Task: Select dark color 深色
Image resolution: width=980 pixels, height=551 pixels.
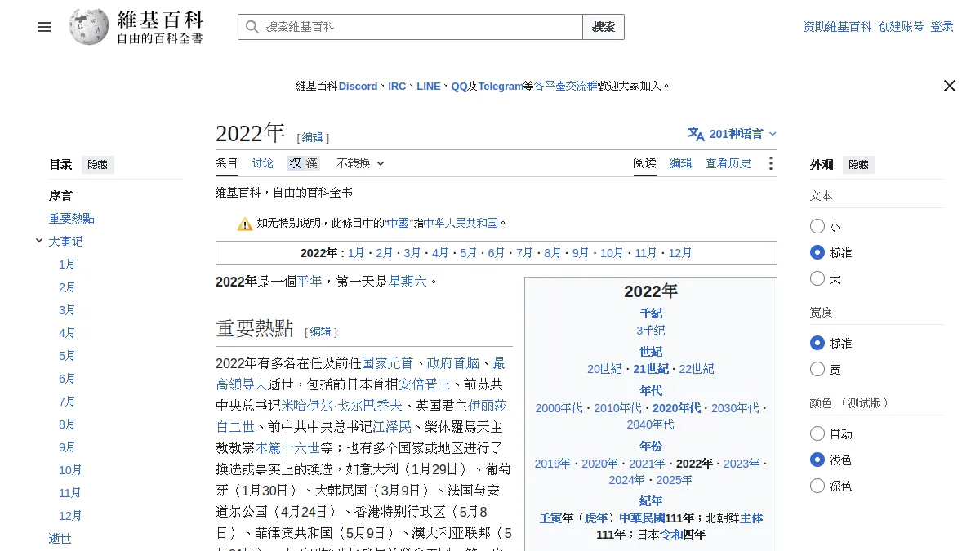Action: 817,486
